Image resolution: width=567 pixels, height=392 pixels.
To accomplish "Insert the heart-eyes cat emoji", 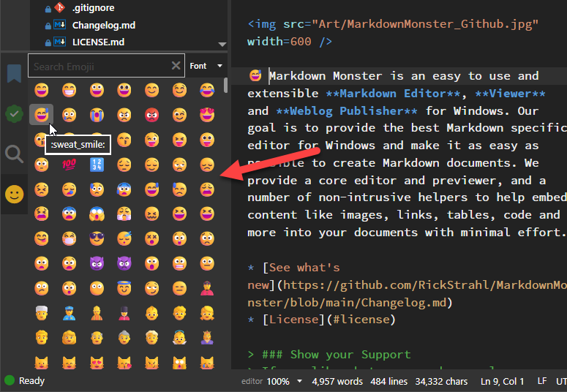I will pos(97,362).
